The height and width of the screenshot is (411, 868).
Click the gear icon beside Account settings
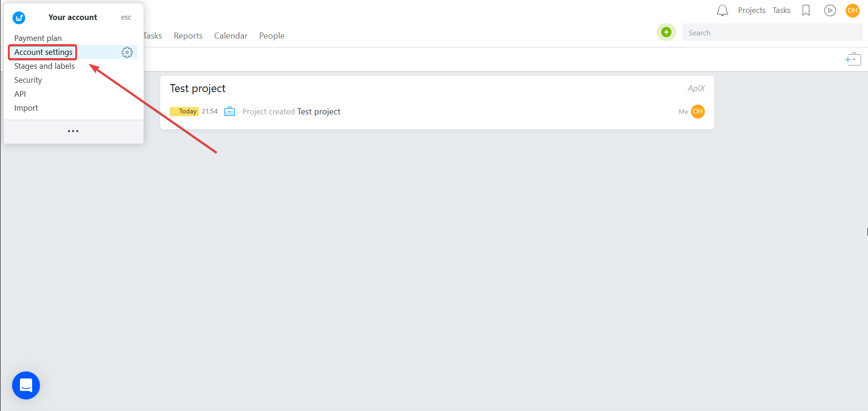click(x=127, y=53)
